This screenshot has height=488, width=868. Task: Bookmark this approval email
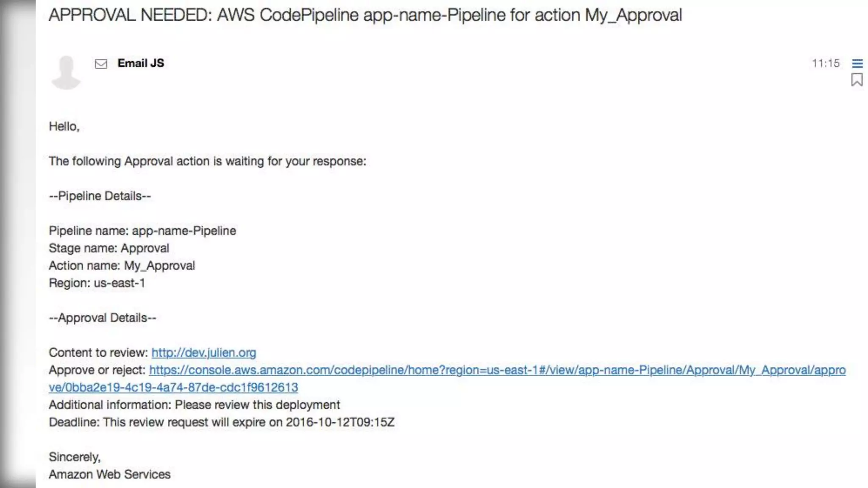[x=857, y=80]
